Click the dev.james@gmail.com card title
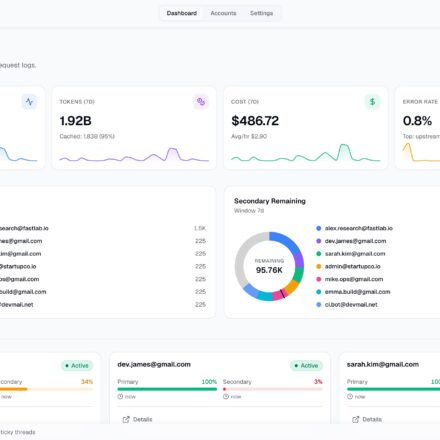This screenshot has width=440, height=440. tap(154, 364)
